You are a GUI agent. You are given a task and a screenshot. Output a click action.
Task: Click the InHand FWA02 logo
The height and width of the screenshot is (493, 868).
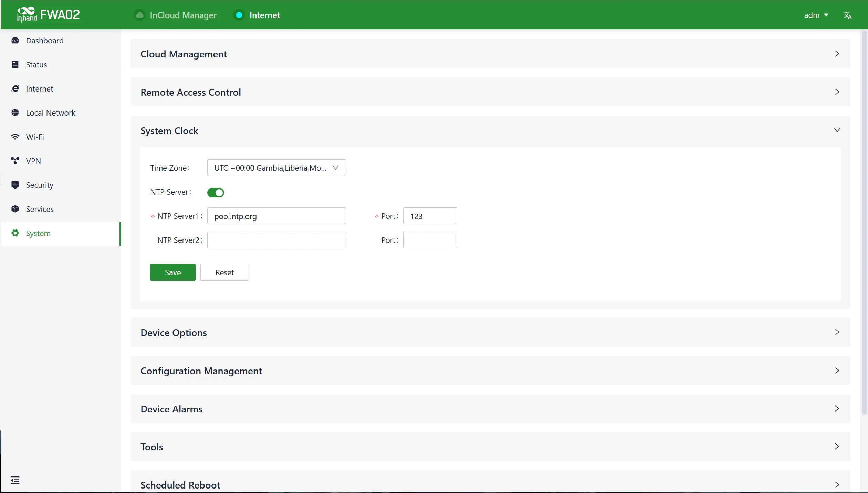48,15
